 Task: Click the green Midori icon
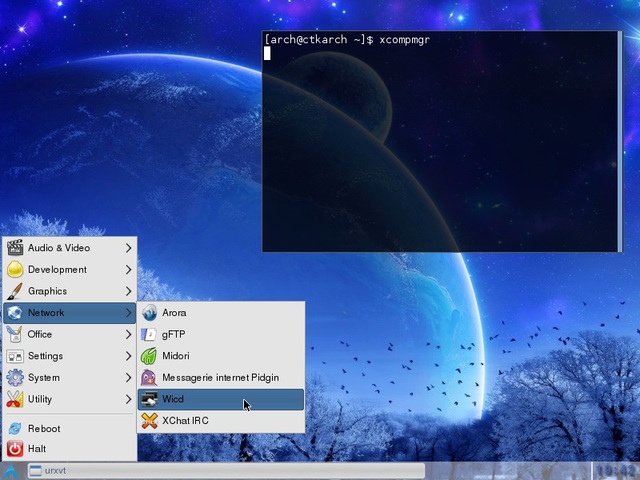coord(149,356)
